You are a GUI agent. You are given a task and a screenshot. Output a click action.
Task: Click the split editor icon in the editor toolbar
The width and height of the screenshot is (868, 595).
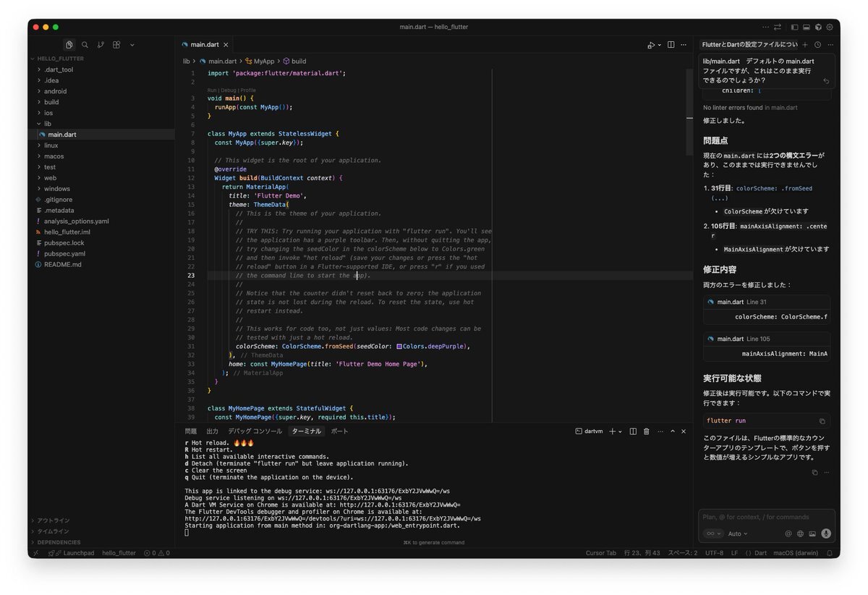coord(671,45)
